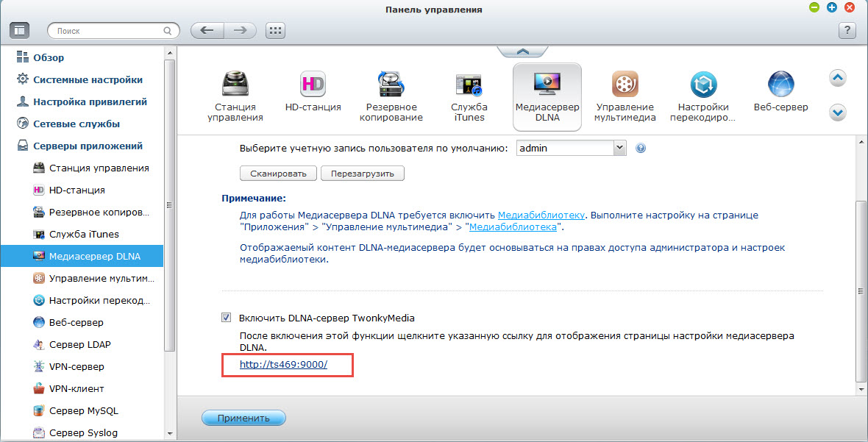Screen dimensions: 868x442
Task: Click the green minimize window button
Action: pos(814,8)
